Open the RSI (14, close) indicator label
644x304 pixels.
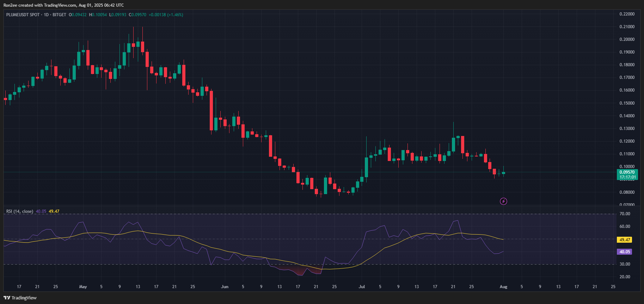tap(20, 211)
